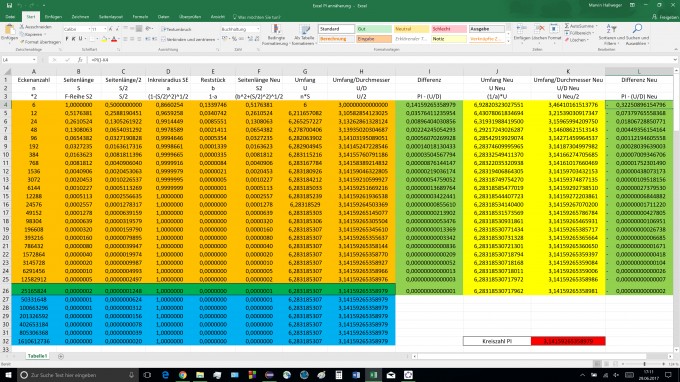Expand the cell styles gallery
The width and height of the screenshot is (680, 382).
click(508, 40)
